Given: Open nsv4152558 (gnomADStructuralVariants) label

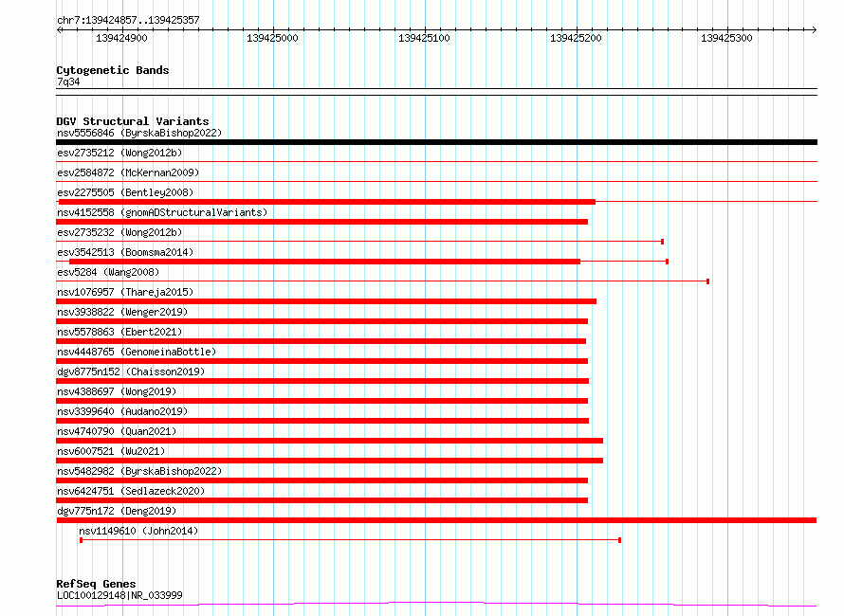Looking at the screenshot, I should 162,212.
